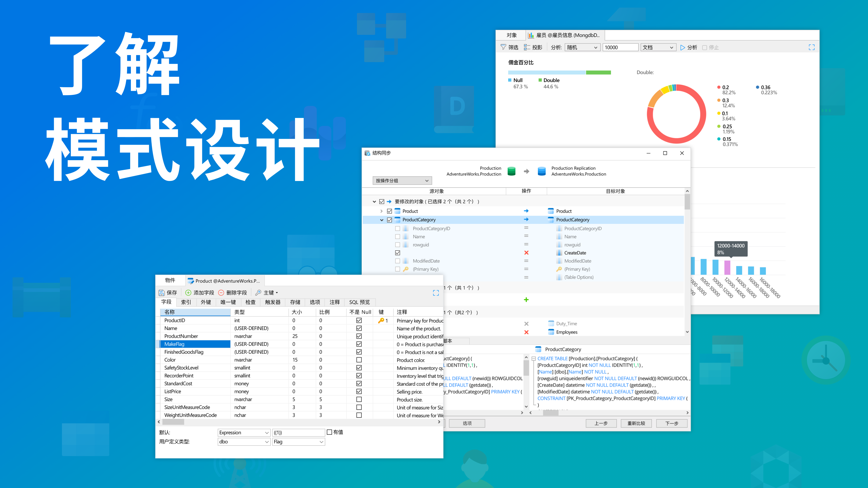Screen dimensions: 868x488
Task: Click the Recompare (重新比较) button
Action: tap(636, 423)
